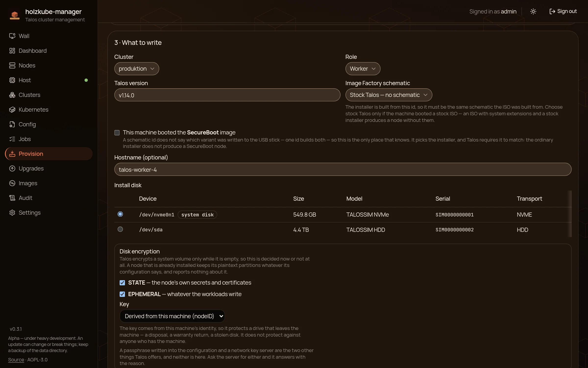Viewport: 588px width, 368px height.
Task: Click the Images nav label
Action: point(28,183)
